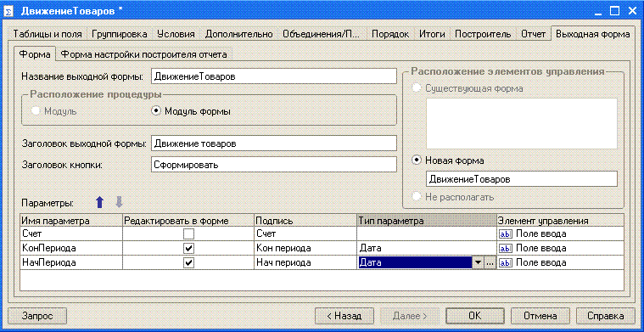The height and width of the screenshot is (332, 644).
Task: Open help with Справка button
Action: coord(605,316)
